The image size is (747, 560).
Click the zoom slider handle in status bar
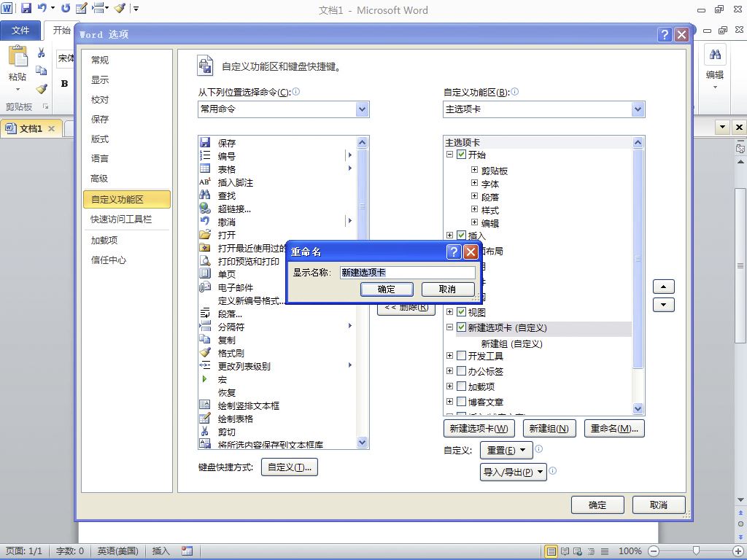point(696,551)
